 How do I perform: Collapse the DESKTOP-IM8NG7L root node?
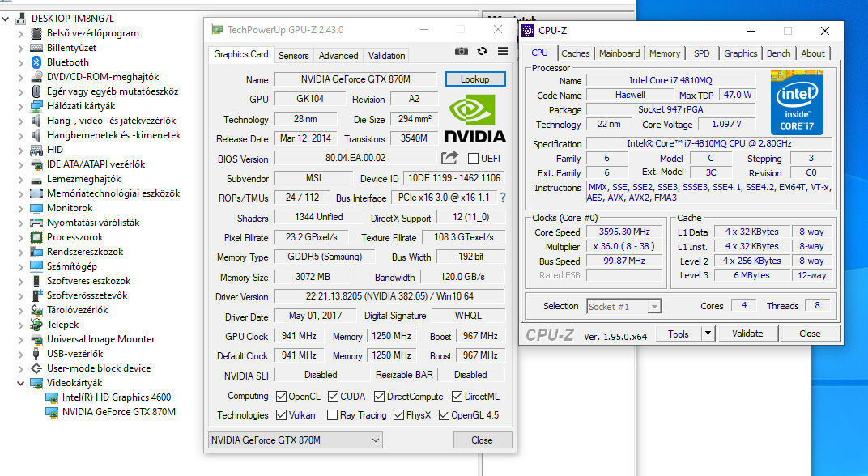6,19
